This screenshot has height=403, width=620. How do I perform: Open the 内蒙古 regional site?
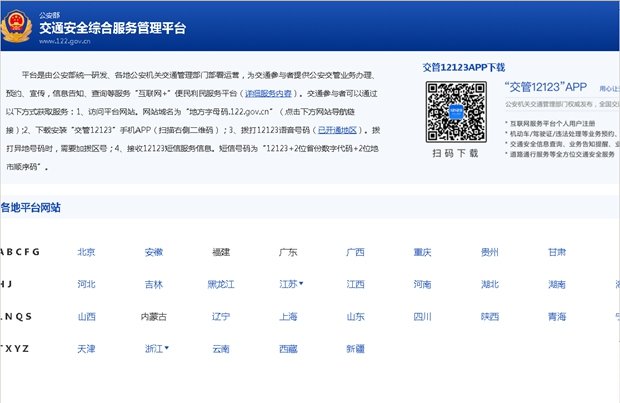153,317
